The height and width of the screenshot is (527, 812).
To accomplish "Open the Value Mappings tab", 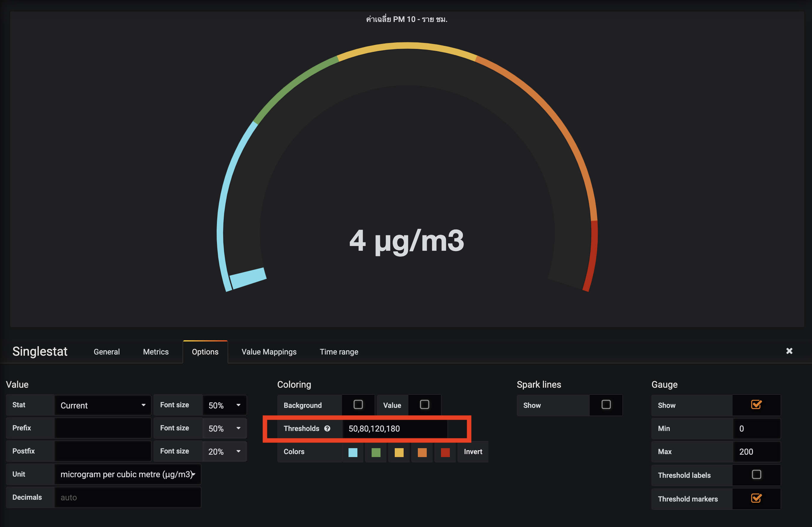I will [268, 352].
